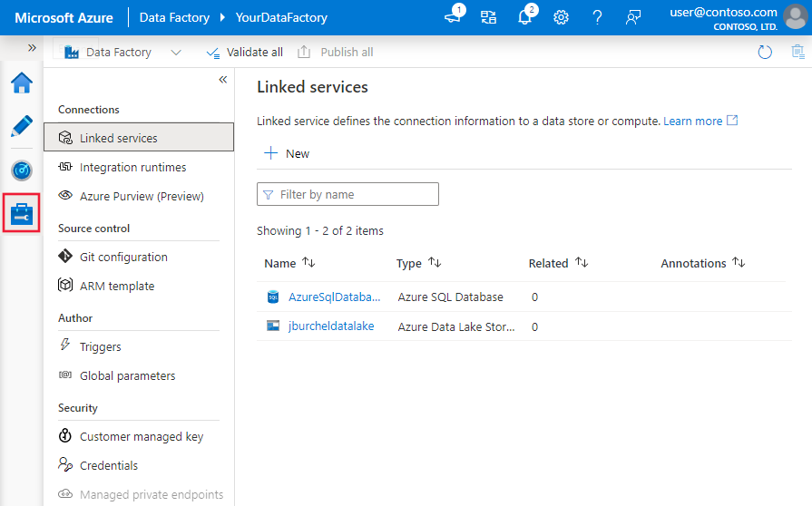Open the feedback person icon
This screenshot has width=812, height=506.
(x=633, y=17)
